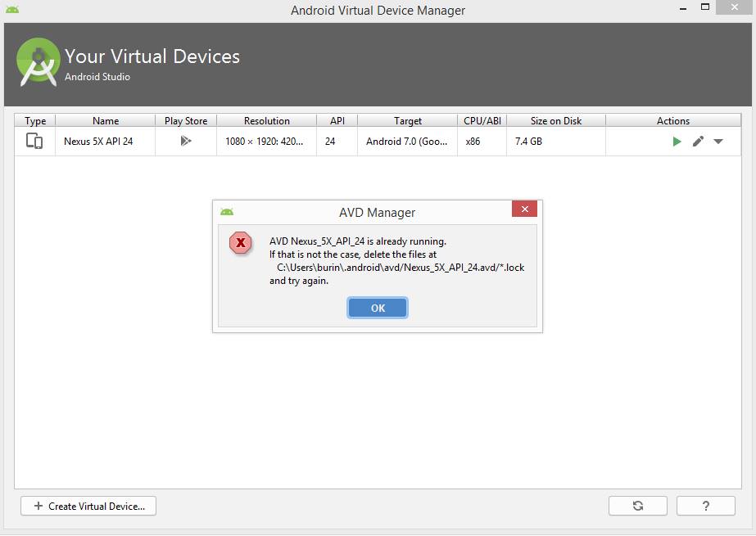Click the phone device type icon

pyautogui.click(x=34, y=141)
